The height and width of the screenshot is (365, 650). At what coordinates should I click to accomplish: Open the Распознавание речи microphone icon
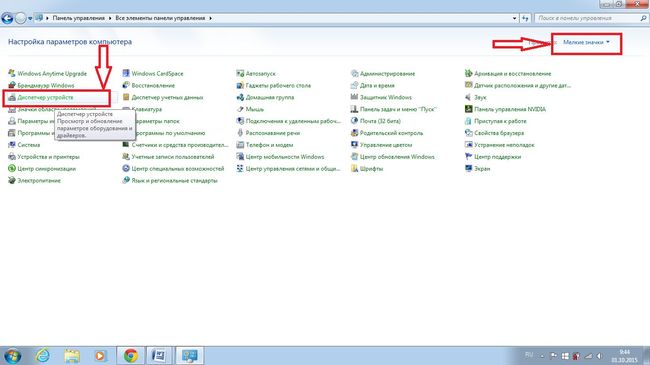pyautogui.click(x=240, y=133)
